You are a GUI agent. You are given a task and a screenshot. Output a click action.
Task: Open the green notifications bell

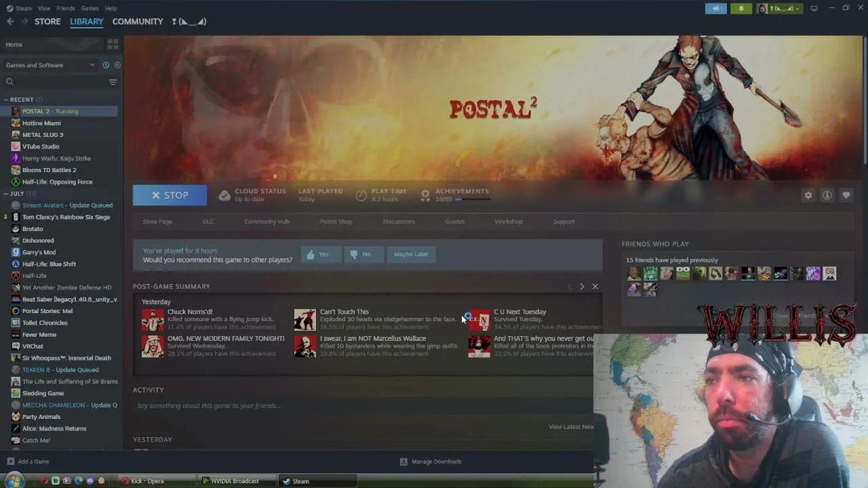[x=741, y=9]
